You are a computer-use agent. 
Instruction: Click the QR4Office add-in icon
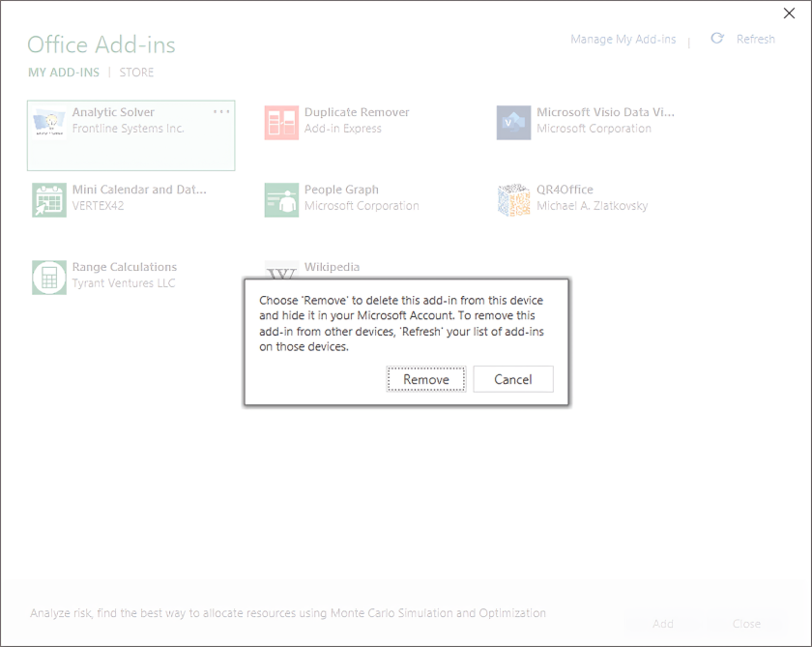click(x=513, y=200)
